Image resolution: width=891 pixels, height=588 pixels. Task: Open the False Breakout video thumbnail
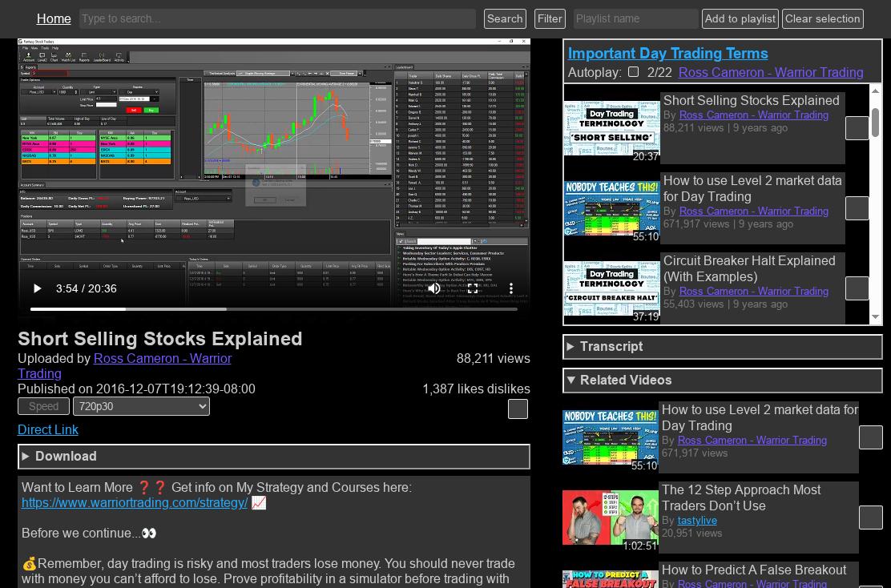pos(611,579)
